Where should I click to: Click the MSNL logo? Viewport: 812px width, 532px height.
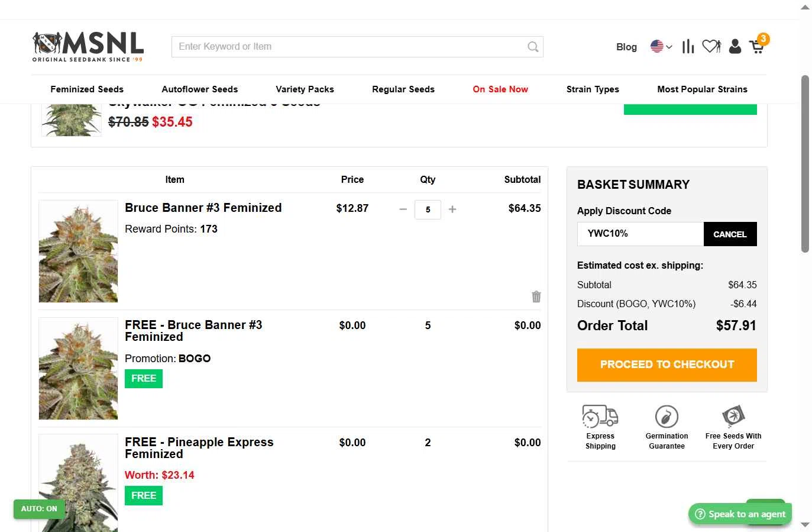[x=88, y=46]
